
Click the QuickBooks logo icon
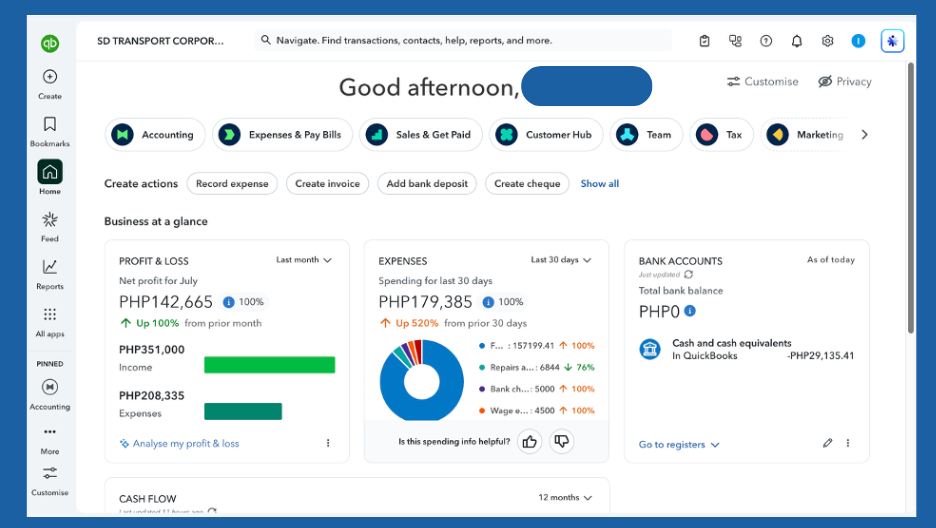pos(50,44)
